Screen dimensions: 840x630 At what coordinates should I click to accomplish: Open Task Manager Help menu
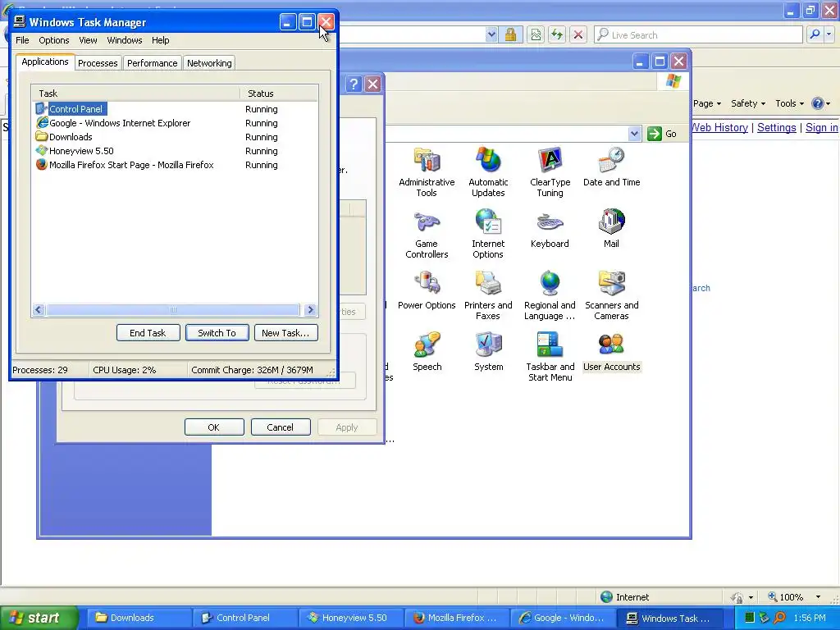160,40
